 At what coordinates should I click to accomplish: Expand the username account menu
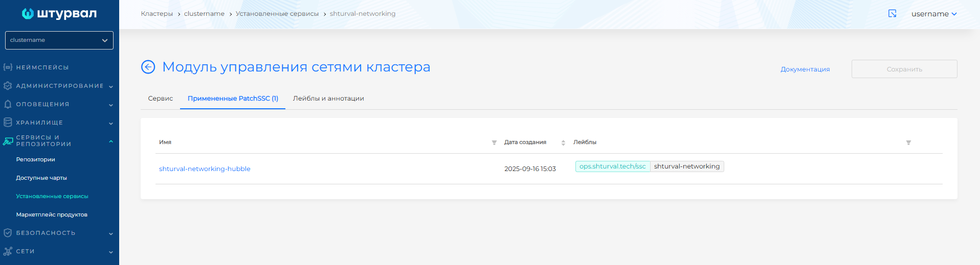tap(933, 14)
